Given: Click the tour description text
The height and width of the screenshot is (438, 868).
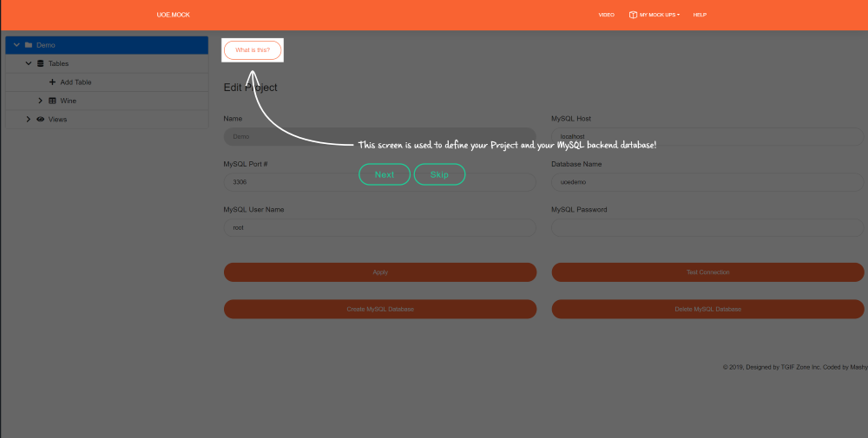Looking at the screenshot, I should coord(507,145).
